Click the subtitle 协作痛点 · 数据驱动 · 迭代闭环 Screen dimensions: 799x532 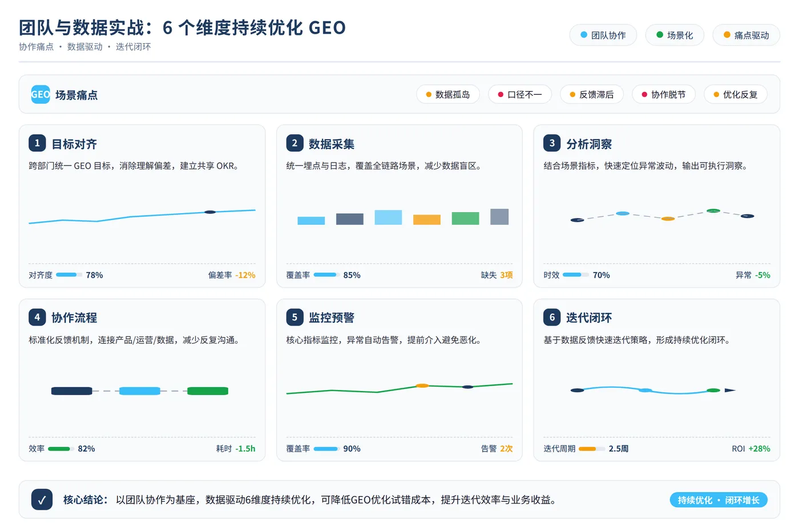click(x=85, y=47)
